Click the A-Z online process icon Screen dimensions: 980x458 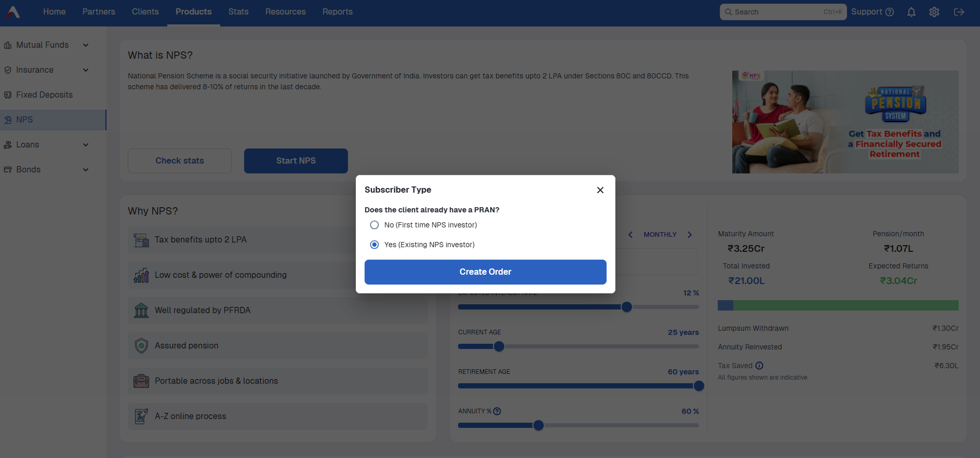click(141, 416)
